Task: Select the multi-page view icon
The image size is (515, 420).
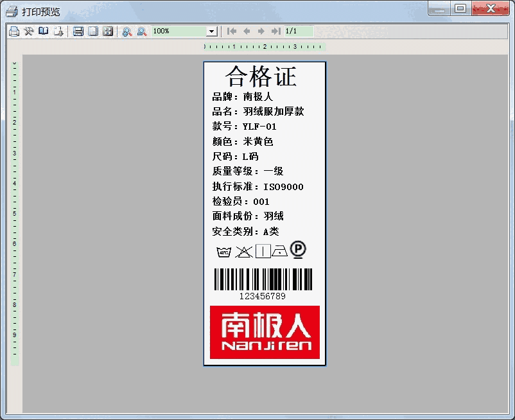Action: [x=107, y=31]
